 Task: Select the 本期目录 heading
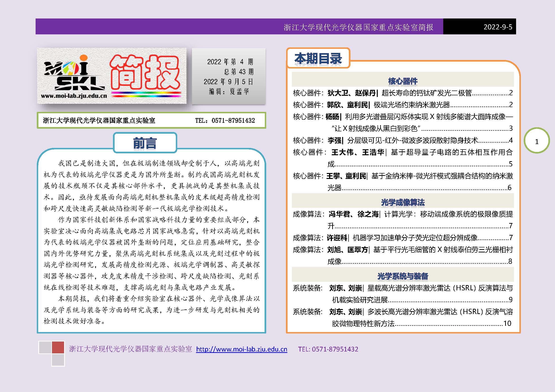tap(318, 58)
